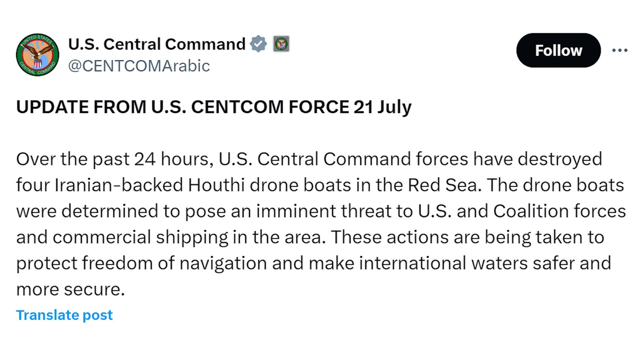Image resolution: width=644 pixels, height=362 pixels.
Task: Click the blue verified checkmark badge
Action: coord(258,44)
